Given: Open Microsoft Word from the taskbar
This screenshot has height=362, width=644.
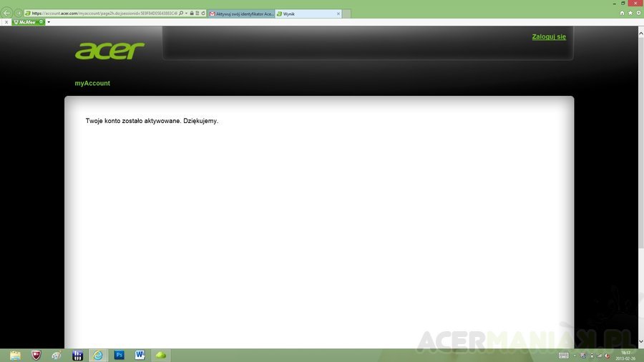Looking at the screenshot, I should pos(140,355).
